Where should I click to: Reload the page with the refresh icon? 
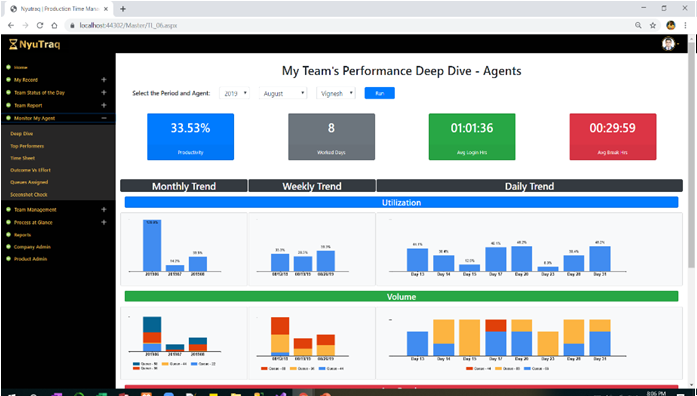(x=40, y=26)
